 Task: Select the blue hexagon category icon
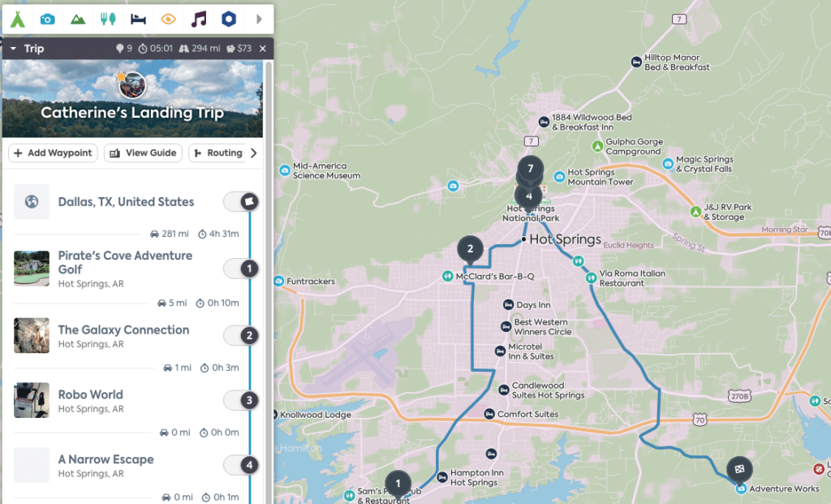pyautogui.click(x=228, y=19)
